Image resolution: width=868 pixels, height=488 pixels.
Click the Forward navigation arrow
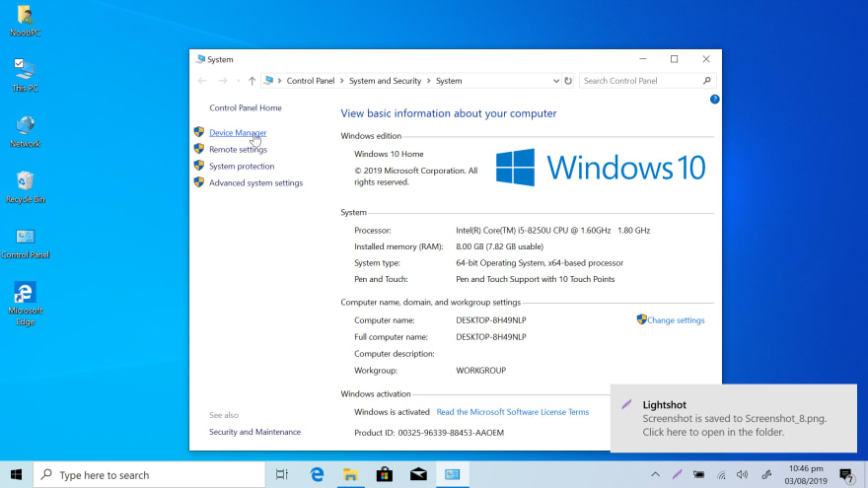[x=223, y=81]
